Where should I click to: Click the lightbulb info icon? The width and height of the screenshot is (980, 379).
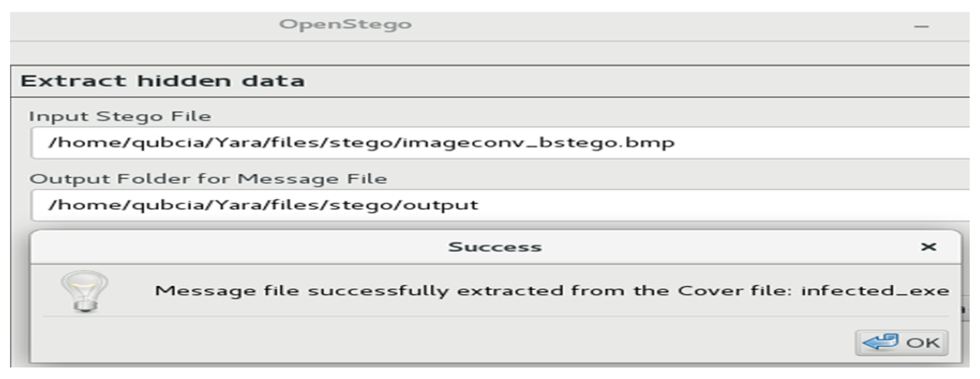(84, 291)
